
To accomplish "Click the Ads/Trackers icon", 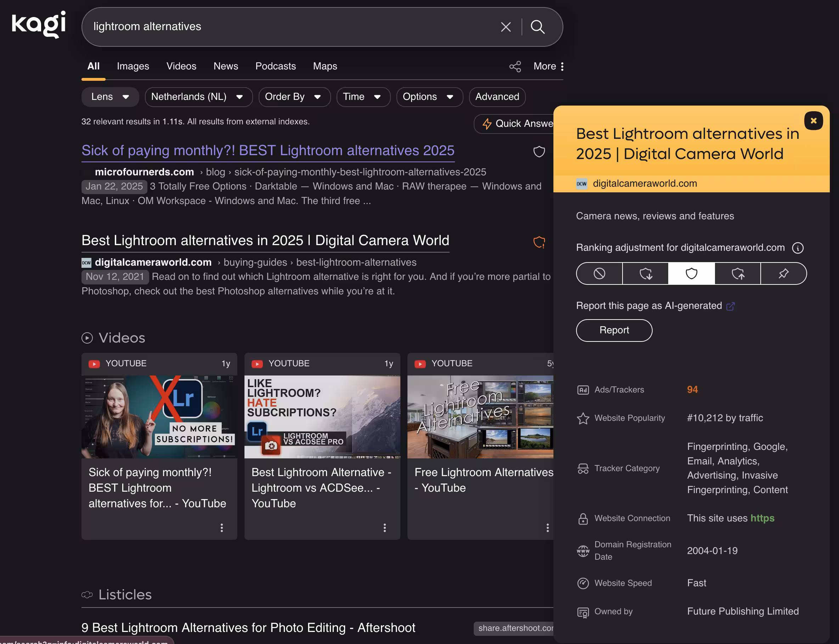I will [583, 390].
